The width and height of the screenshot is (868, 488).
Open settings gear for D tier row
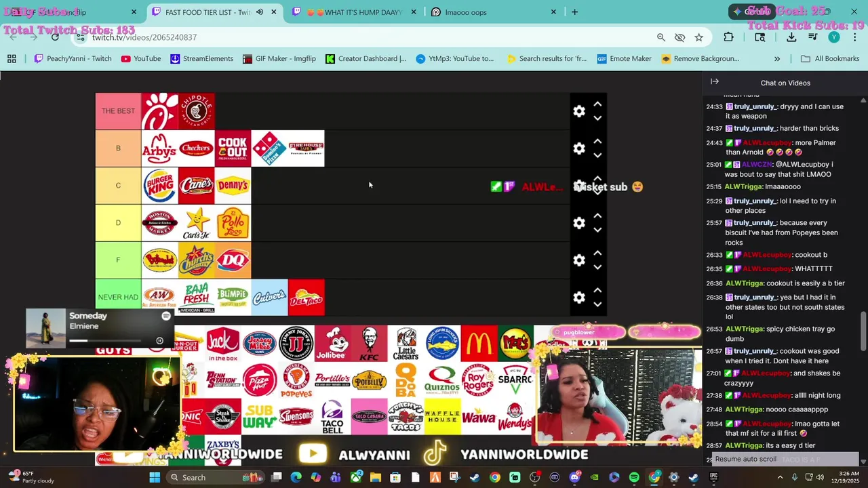pos(579,223)
